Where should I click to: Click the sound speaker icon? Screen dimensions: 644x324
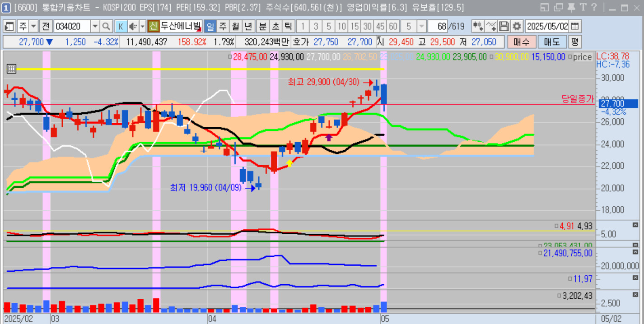[x=133, y=26]
